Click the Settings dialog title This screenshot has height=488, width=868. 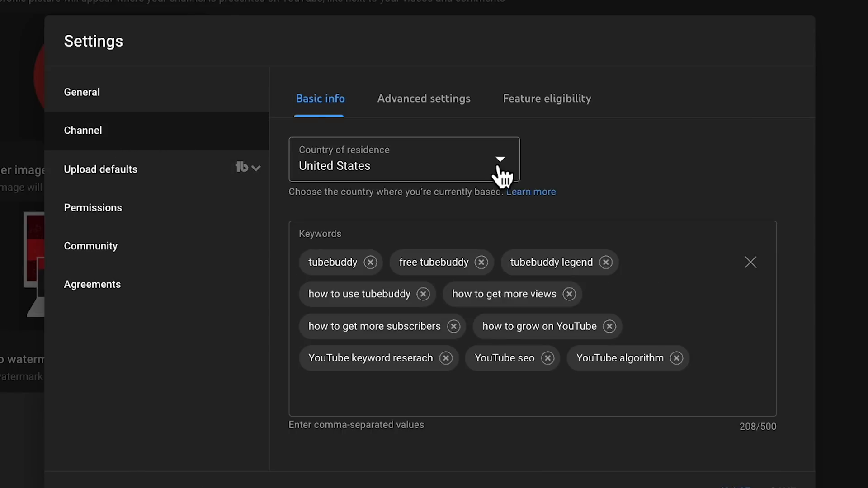[94, 41]
